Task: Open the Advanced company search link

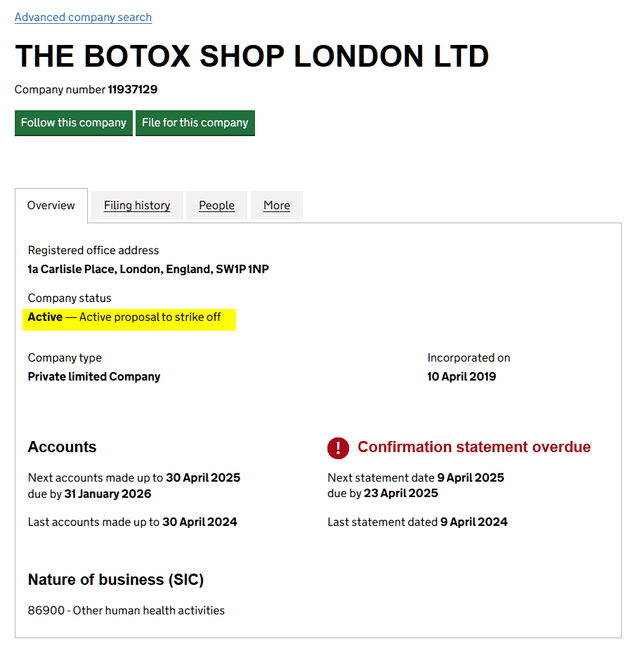Action: coord(83,17)
